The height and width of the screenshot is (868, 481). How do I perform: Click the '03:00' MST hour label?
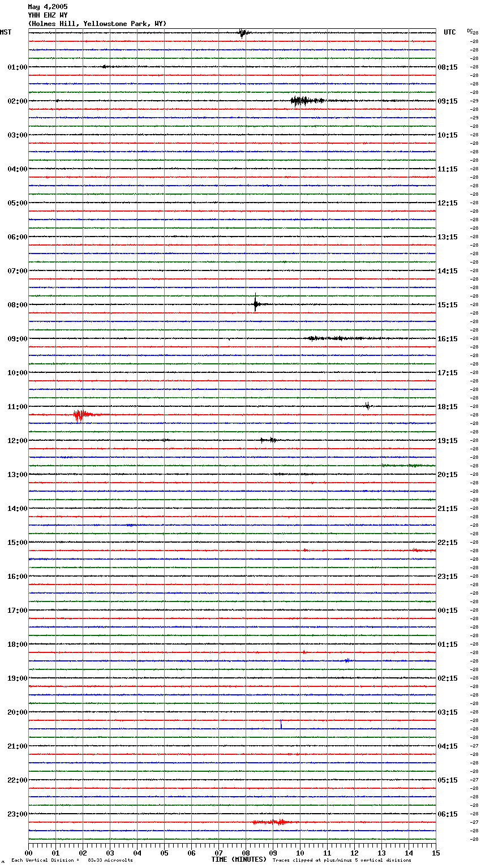tap(17, 135)
